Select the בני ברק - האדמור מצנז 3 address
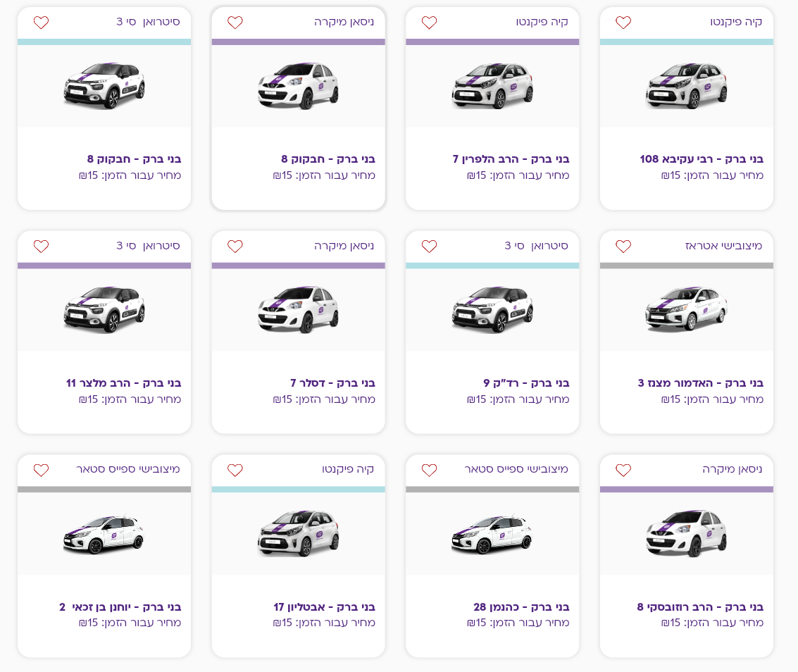Viewport: 798px width, 672px height. [700, 383]
